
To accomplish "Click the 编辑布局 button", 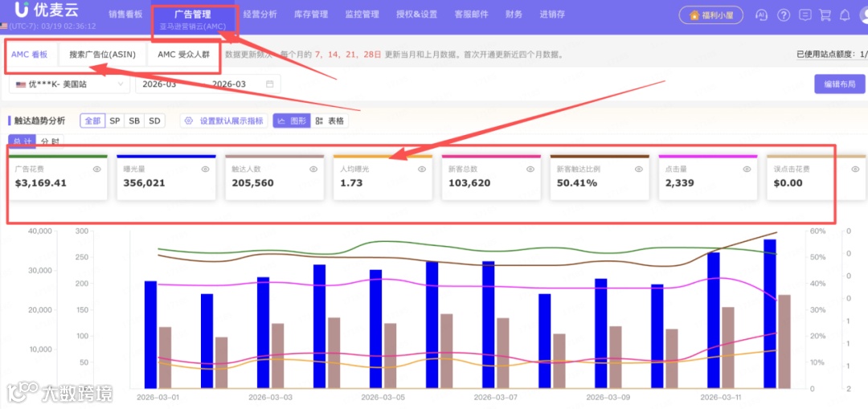I will pyautogui.click(x=839, y=84).
